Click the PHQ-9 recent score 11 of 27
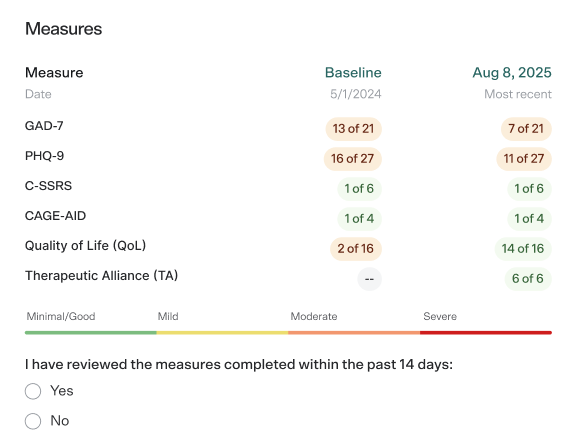 524,159
